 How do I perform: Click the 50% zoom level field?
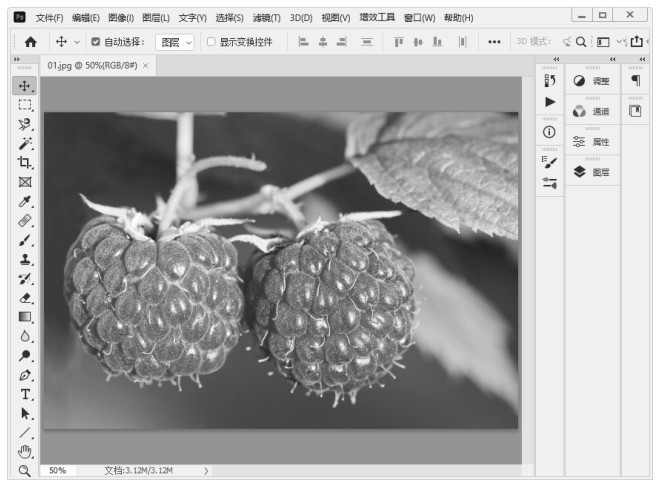click(58, 470)
